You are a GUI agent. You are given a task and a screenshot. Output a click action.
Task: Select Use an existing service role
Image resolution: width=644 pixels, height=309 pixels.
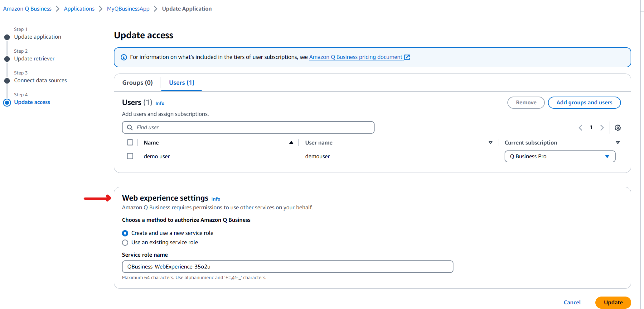125,243
